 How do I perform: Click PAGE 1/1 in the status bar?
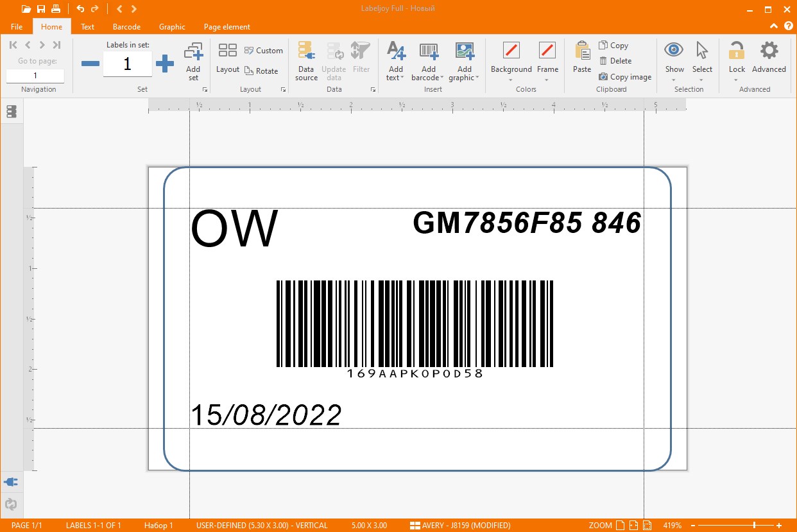point(27,526)
